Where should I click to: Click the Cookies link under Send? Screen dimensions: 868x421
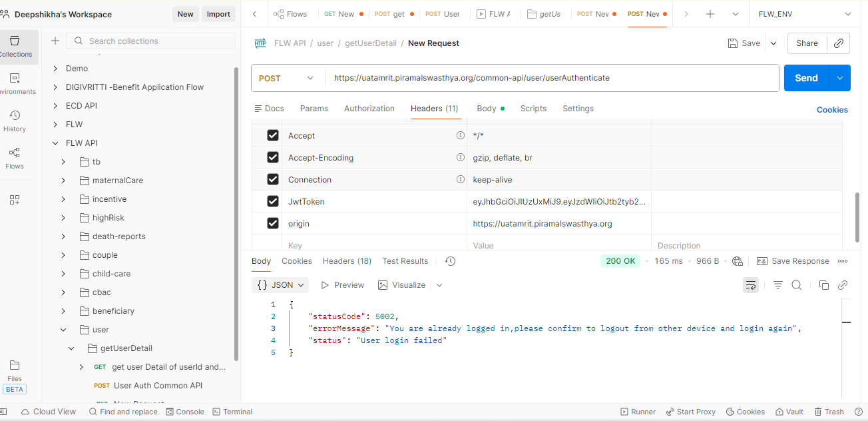pyautogui.click(x=831, y=110)
